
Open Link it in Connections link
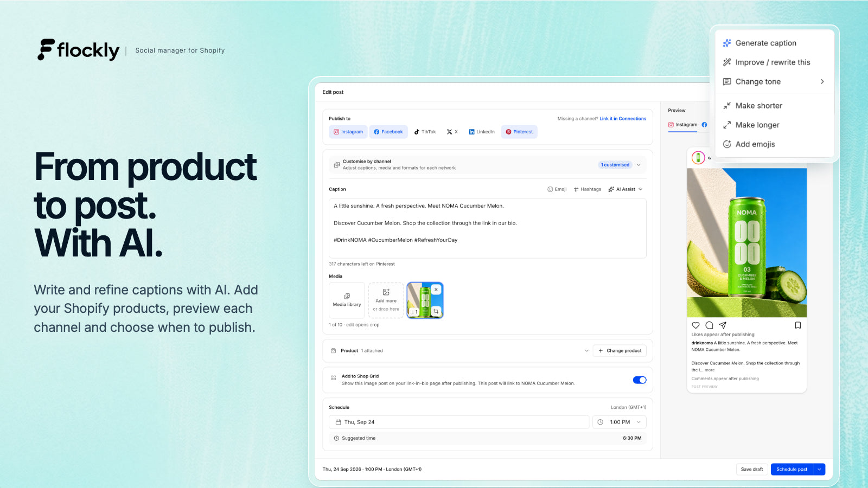click(623, 119)
